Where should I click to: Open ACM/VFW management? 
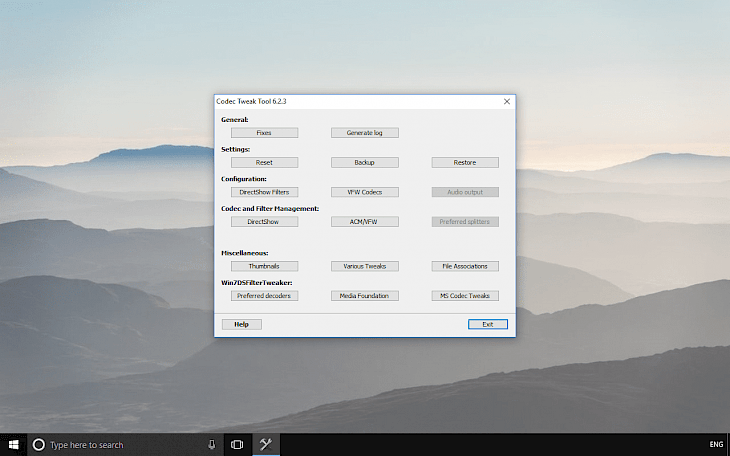point(365,222)
